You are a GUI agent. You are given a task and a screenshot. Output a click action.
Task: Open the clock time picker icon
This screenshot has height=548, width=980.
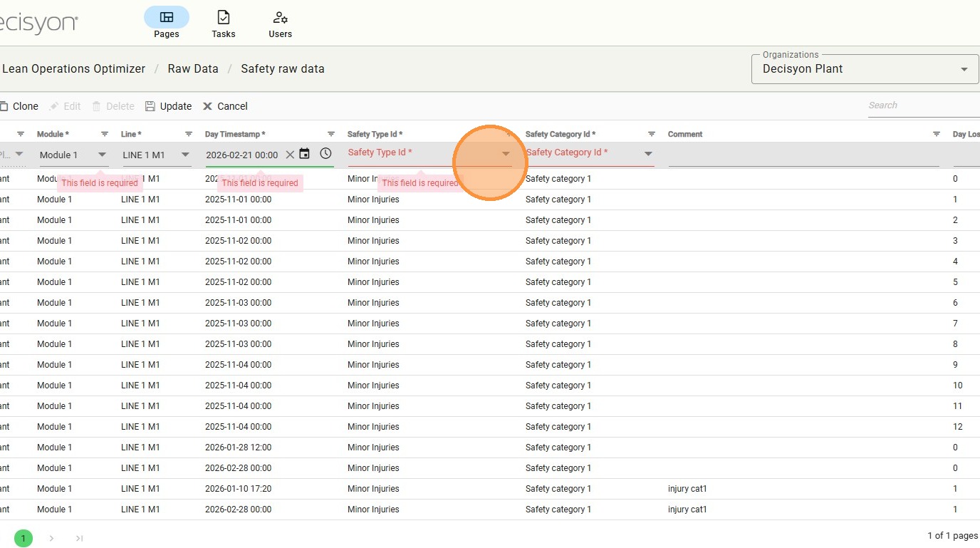pos(325,154)
